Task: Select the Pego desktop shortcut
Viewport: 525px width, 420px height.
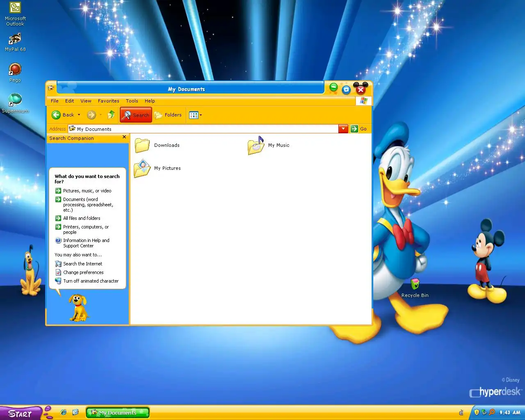Action: (x=15, y=73)
